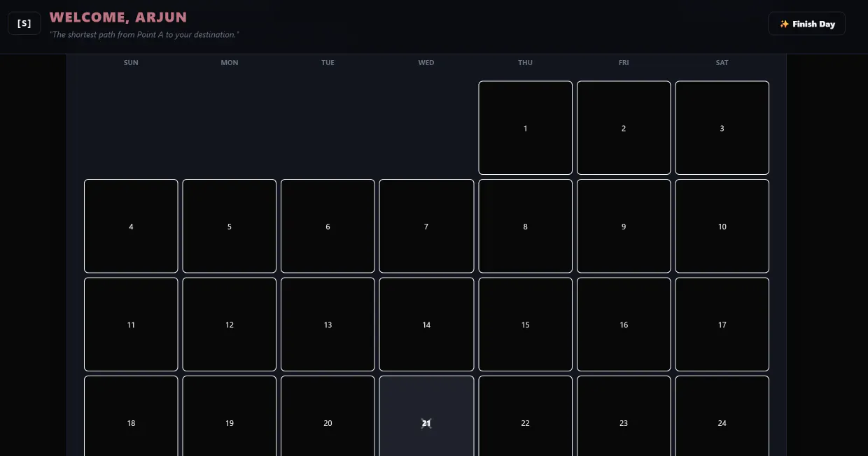The width and height of the screenshot is (868, 456).
Task: Select day 7 in the grid
Action: tap(426, 226)
